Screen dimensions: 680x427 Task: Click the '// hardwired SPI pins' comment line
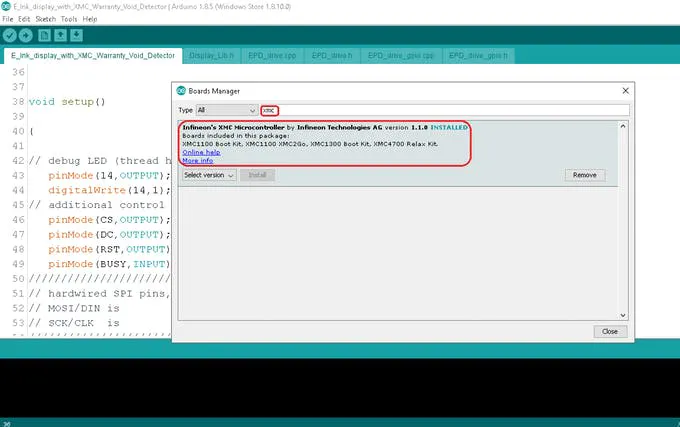tap(100, 293)
